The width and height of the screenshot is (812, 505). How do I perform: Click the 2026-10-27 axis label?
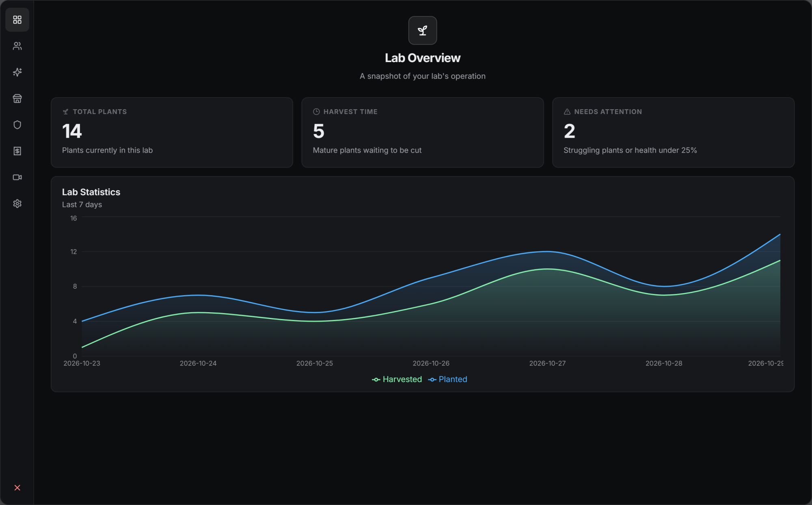(547, 363)
